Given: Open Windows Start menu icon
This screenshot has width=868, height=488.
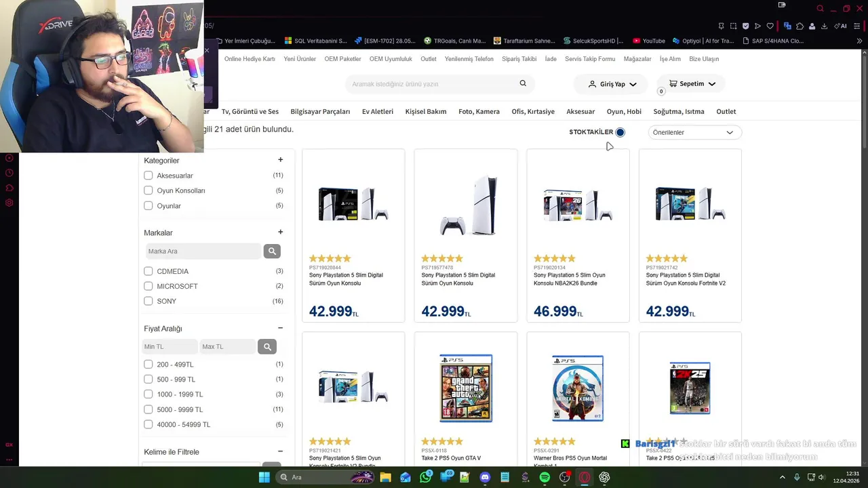Looking at the screenshot, I should [x=264, y=477].
